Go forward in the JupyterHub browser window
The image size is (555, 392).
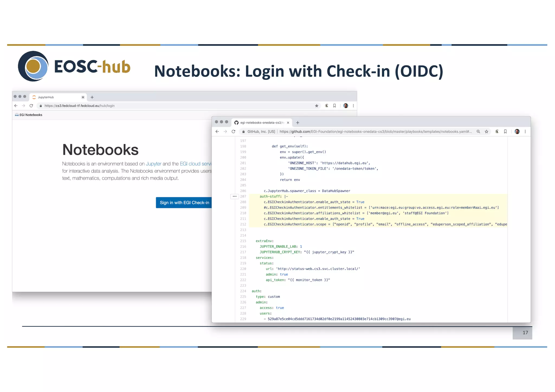(x=23, y=106)
